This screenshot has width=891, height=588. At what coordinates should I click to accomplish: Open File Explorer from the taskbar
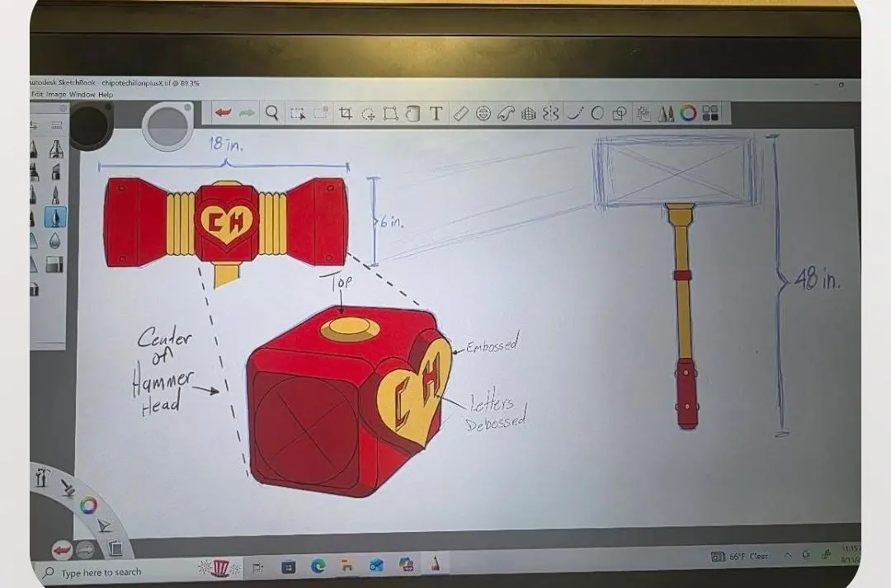[347, 565]
